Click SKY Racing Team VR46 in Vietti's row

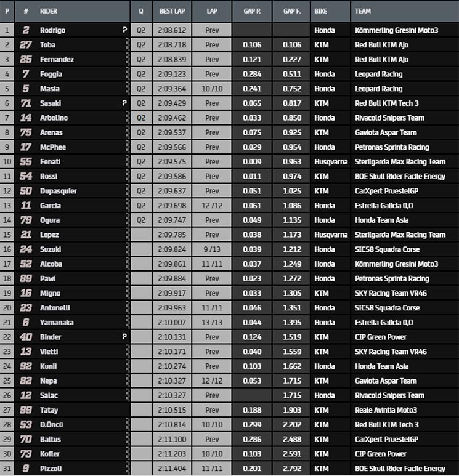(x=391, y=352)
